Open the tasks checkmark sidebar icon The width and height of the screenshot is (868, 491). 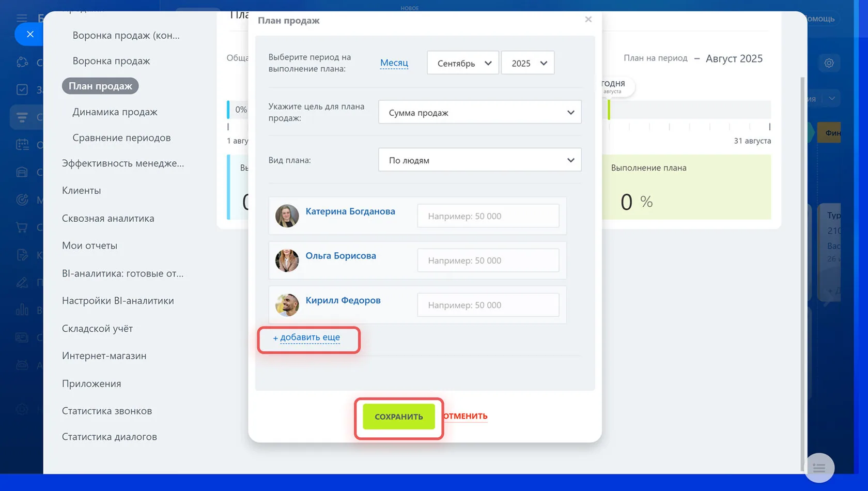(x=22, y=89)
